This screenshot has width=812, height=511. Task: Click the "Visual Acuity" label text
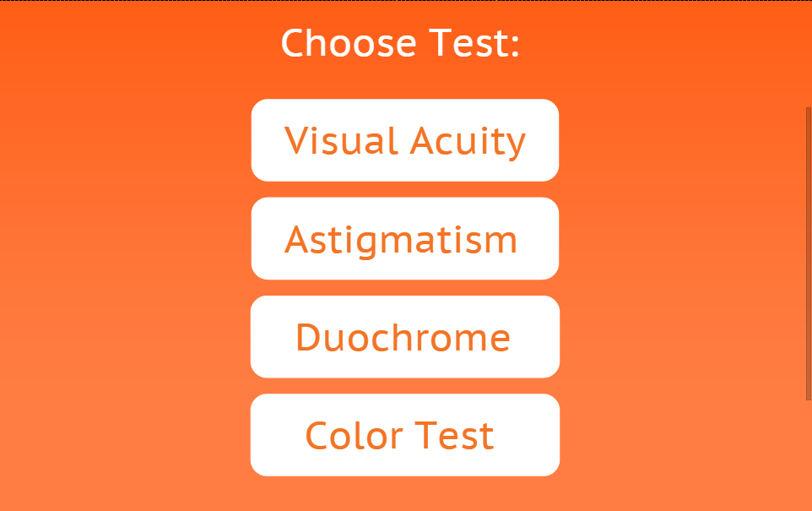coord(405,141)
